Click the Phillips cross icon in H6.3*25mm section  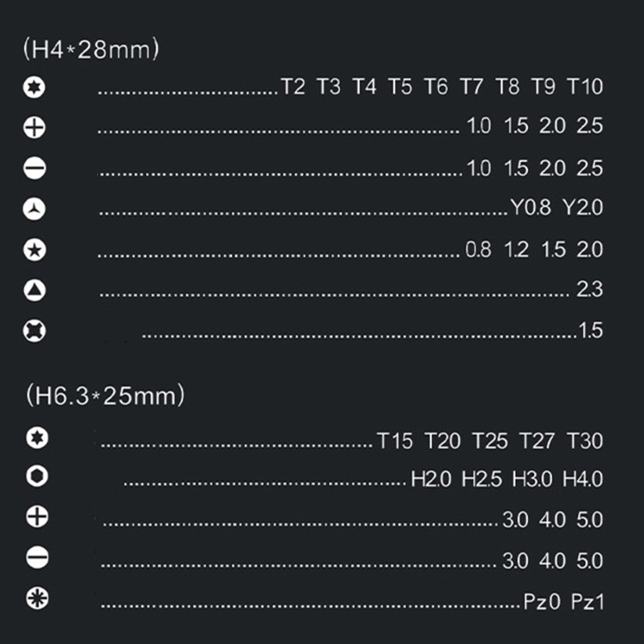coord(37,517)
